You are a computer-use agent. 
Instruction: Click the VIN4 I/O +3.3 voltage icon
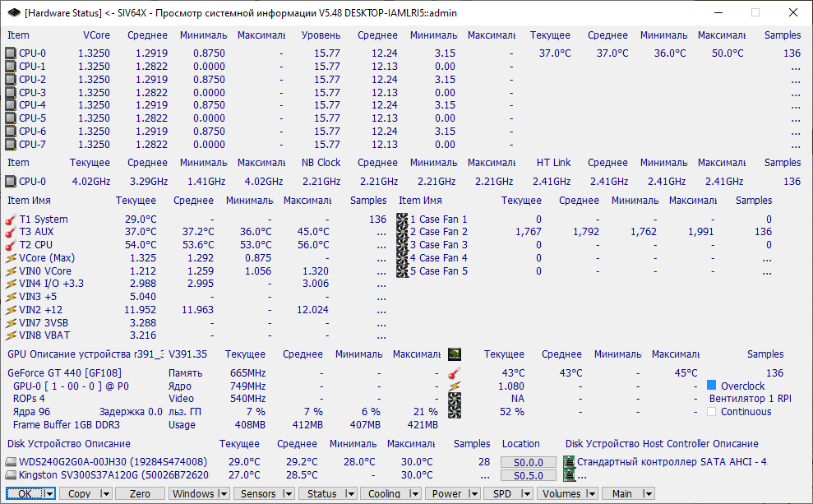[11, 284]
